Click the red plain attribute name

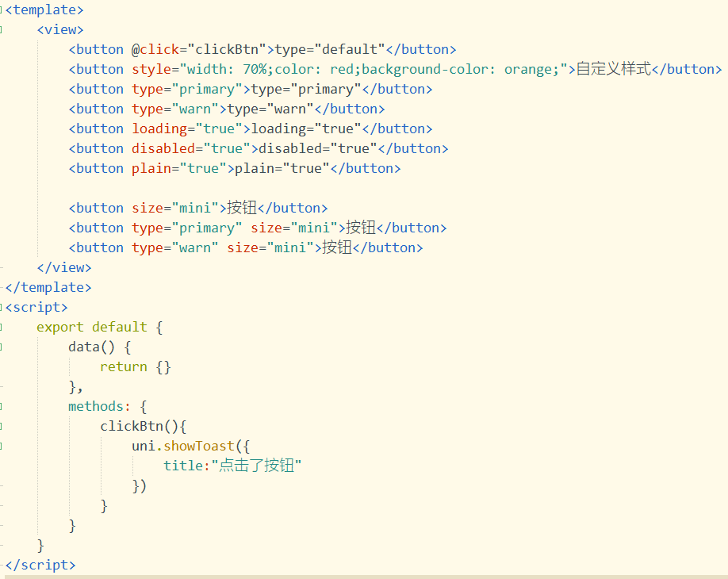(151, 169)
